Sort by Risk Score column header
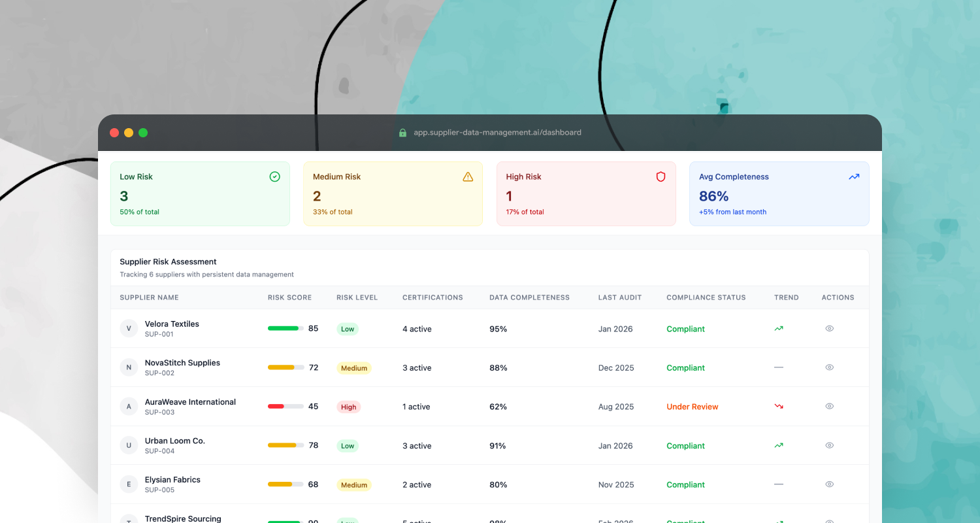980x523 pixels. point(290,297)
